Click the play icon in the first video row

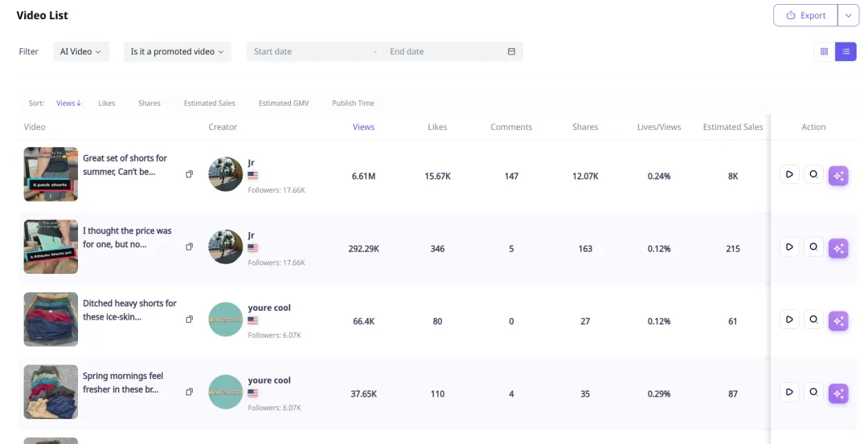pyautogui.click(x=789, y=174)
